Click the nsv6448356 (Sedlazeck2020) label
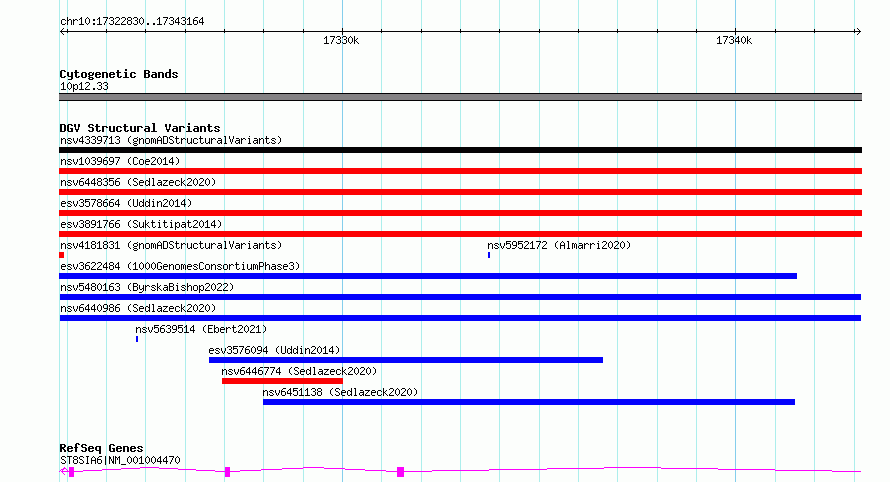890x482 pixels. (x=138, y=182)
